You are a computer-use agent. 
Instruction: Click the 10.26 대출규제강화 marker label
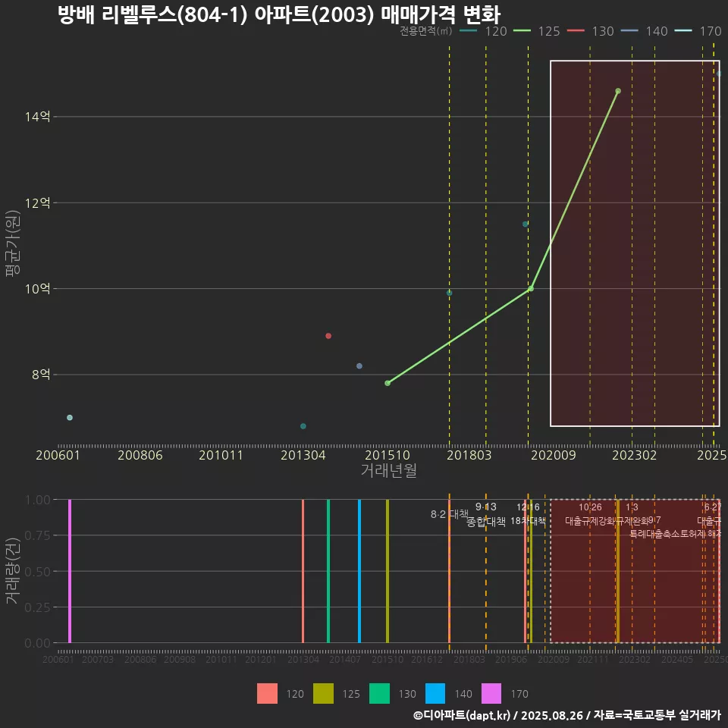click(590, 514)
